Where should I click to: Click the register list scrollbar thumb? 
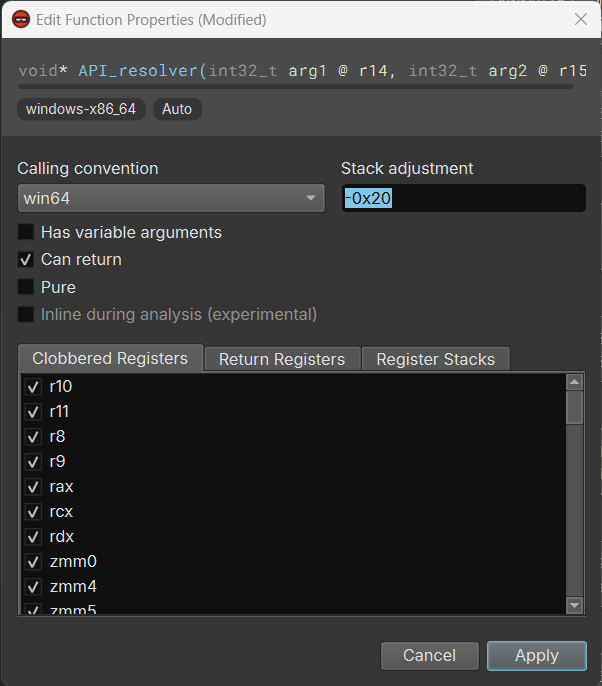(574, 407)
